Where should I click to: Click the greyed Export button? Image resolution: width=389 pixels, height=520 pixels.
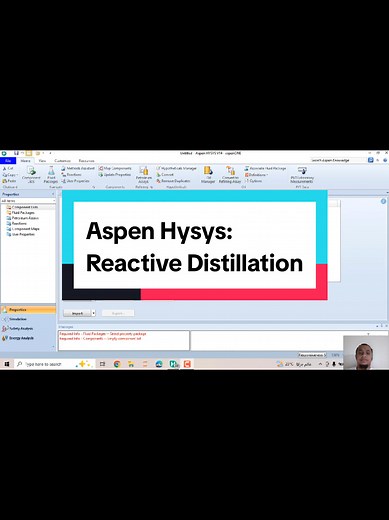[x=118, y=313]
